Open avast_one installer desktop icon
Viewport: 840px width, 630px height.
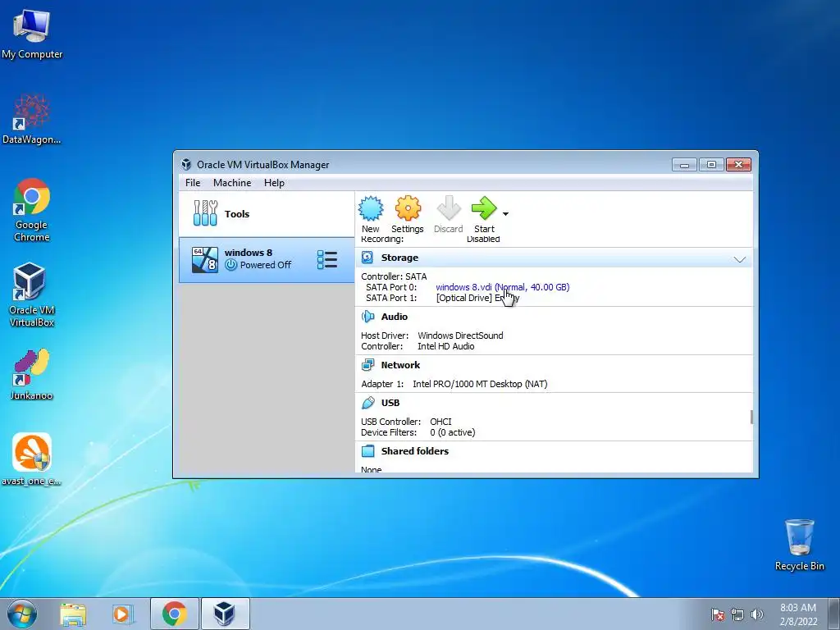[32, 459]
